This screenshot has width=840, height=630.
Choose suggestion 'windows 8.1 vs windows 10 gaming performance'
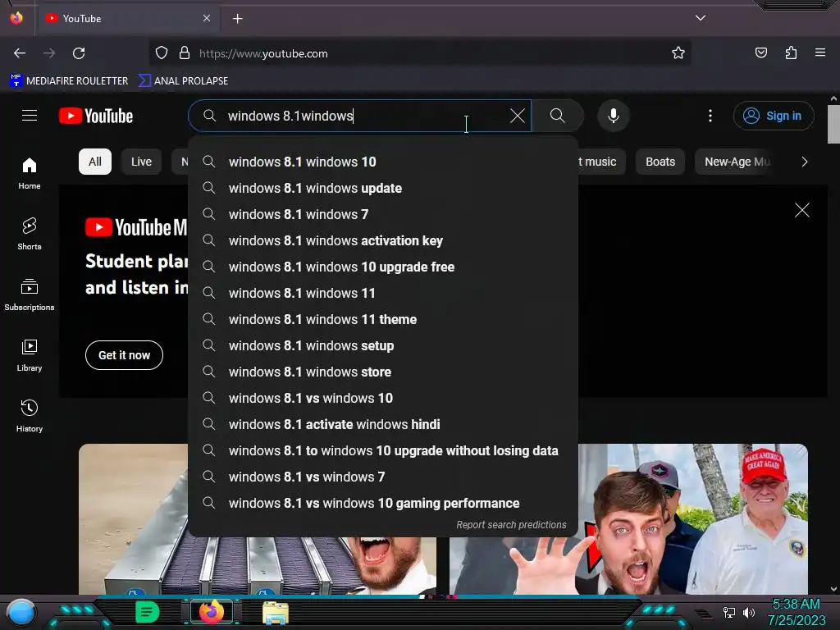383,503
